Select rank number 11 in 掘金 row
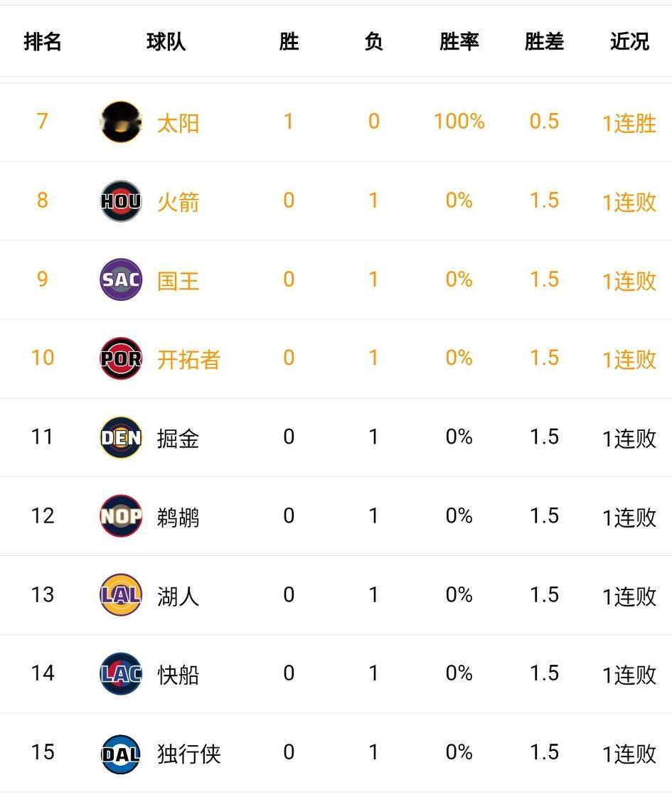The image size is (672, 802). 43,437
